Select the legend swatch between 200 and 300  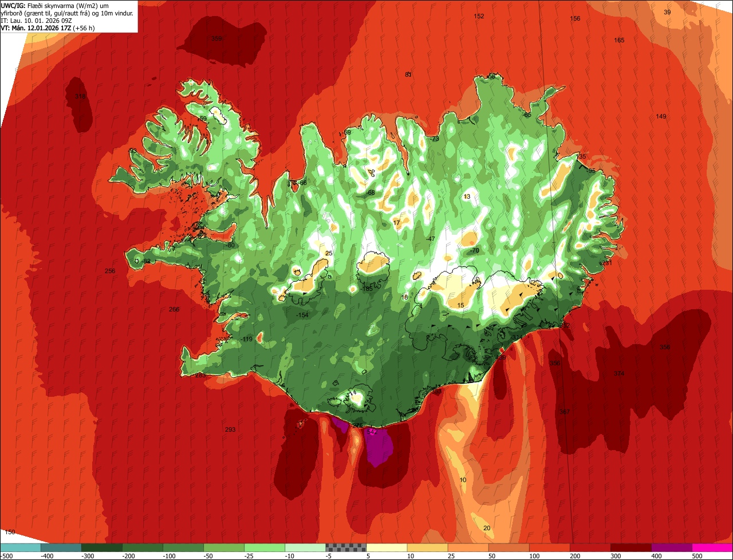[x=589, y=547]
